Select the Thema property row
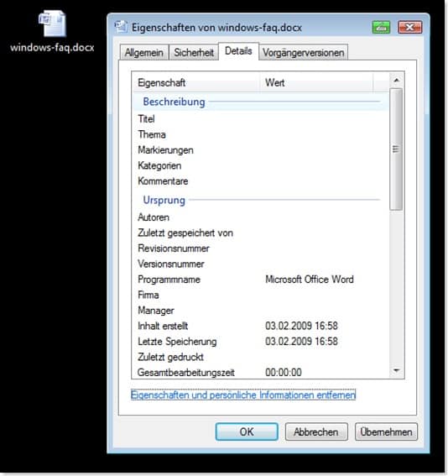This screenshot has width=448, height=476. click(261, 134)
